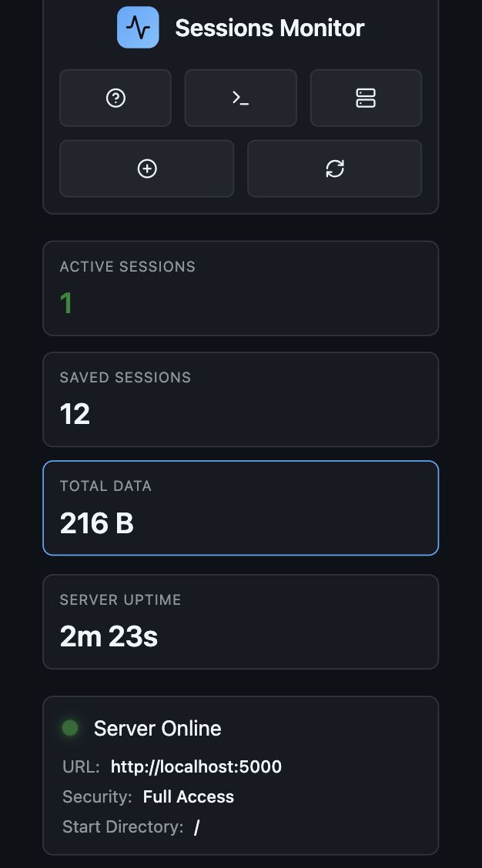Click the prompt symbol in the terminal button
Image resolution: width=482 pixels, height=868 pixels.
pyautogui.click(x=240, y=98)
